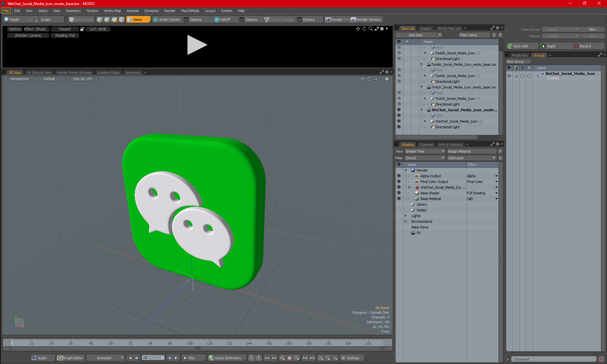Image resolution: width=607 pixels, height=364 pixels.
Task: Collapse WeChat_Social_Media_Icon_modo scene tree
Action: 421,110
